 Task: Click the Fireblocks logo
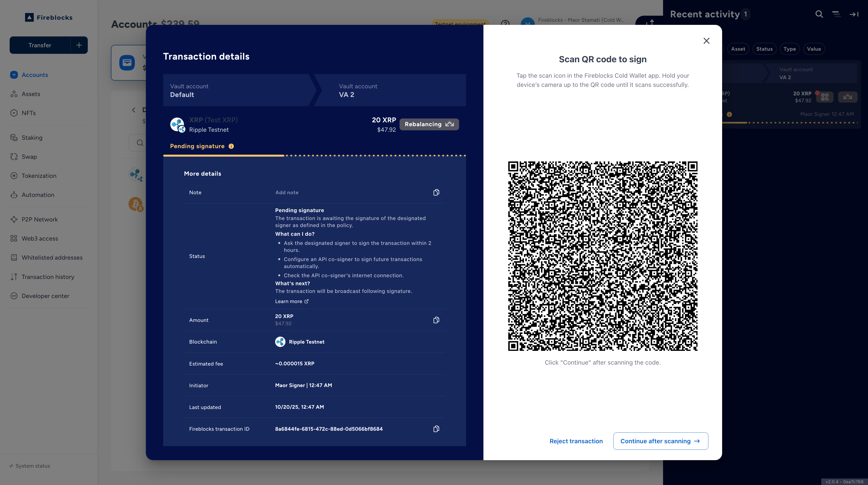click(x=49, y=17)
